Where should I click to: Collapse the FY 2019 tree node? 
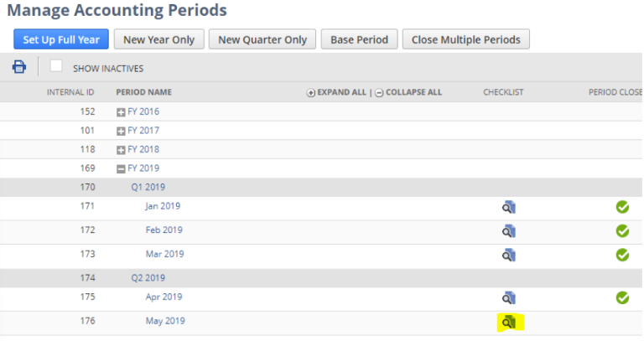tap(121, 168)
